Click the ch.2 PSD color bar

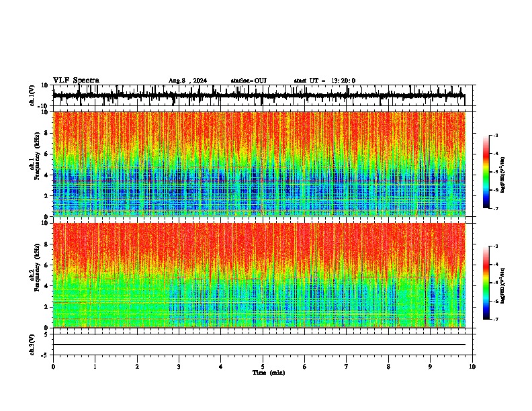pos(486,283)
